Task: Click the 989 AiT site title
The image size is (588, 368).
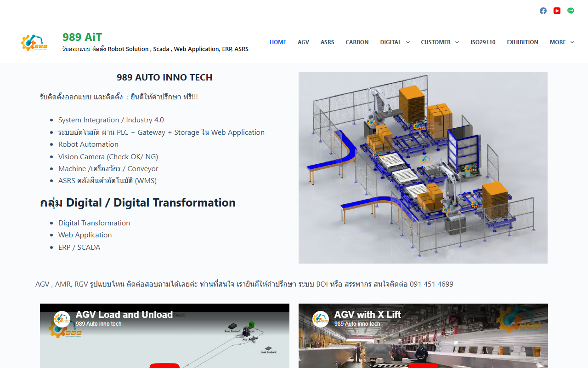Action: 82,37
